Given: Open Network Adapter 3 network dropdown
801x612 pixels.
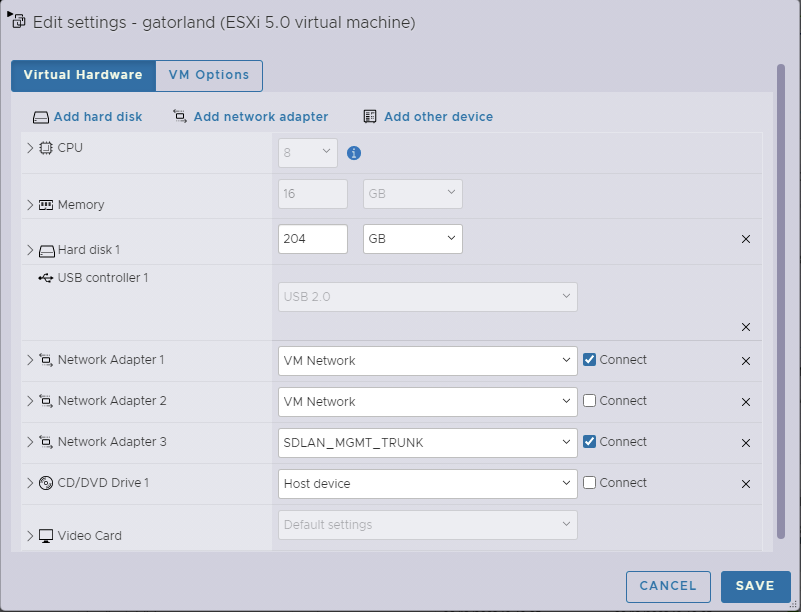Looking at the screenshot, I should (427, 442).
